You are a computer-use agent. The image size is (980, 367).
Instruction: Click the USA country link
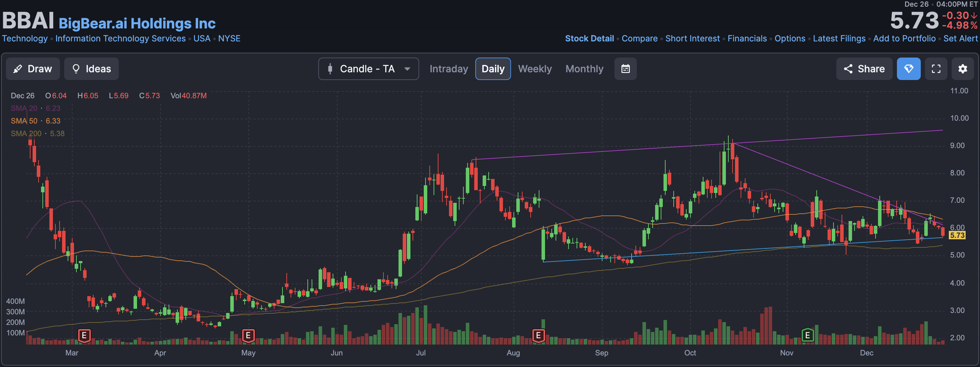(x=202, y=39)
